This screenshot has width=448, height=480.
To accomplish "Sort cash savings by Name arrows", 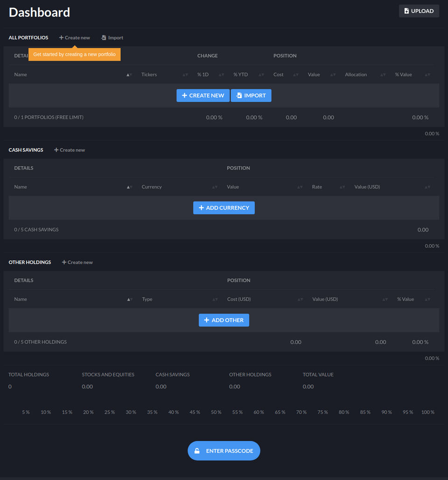I will (129, 187).
